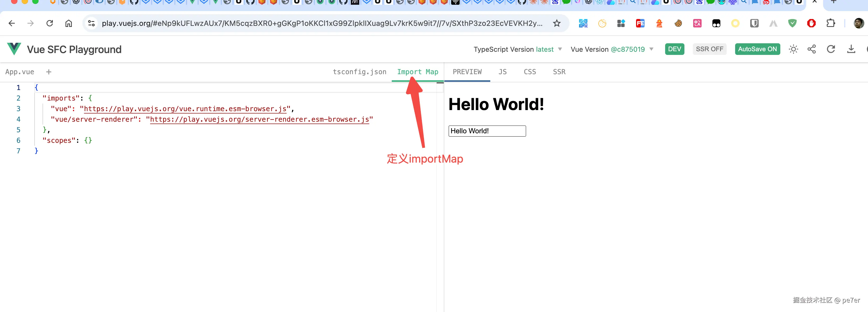
Task: Disable AutoSave
Action: [758, 49]
